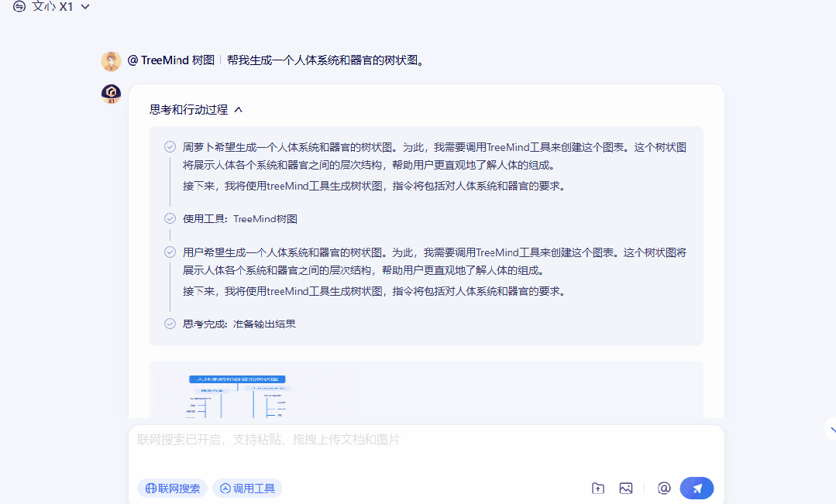Click the upload image icon
Screen dimensions: 836x504
(626, 488)
